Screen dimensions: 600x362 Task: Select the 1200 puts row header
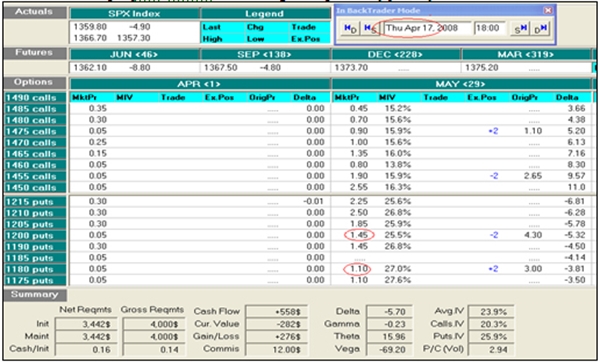[x=35, y=235]
